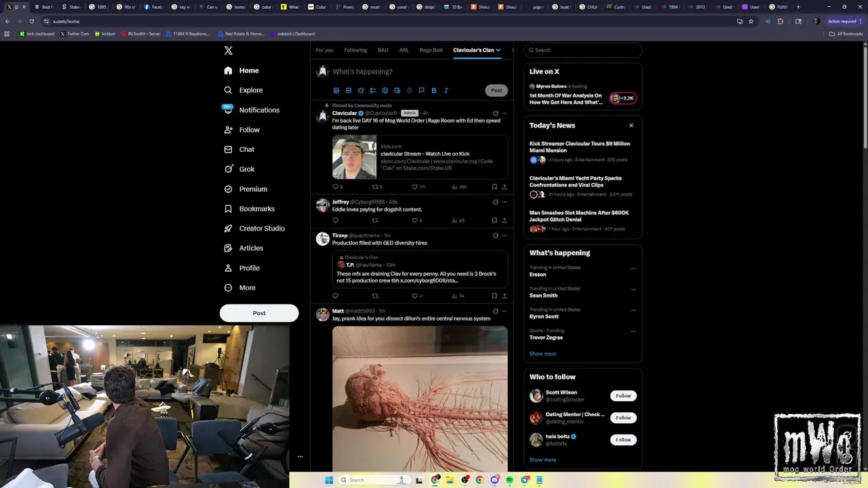Open File Explorer from taskbar
The image size is (868, 488).
click(x=450, y=480)
